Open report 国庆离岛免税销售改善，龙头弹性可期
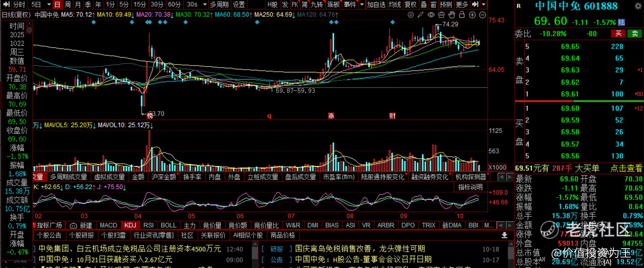The width and height of the screenshot is (644, 268). click(x=360, y=249)
